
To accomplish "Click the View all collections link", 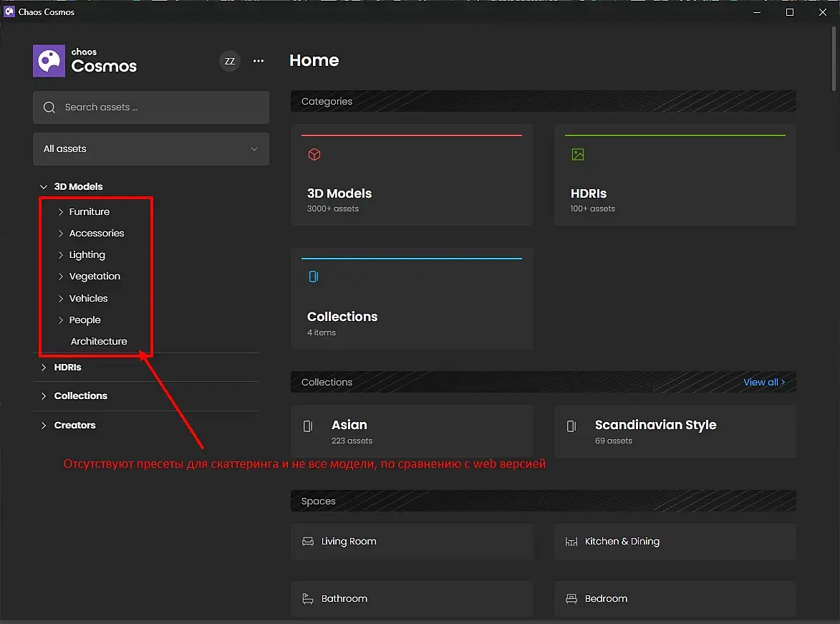I will [x=763, y=383].
